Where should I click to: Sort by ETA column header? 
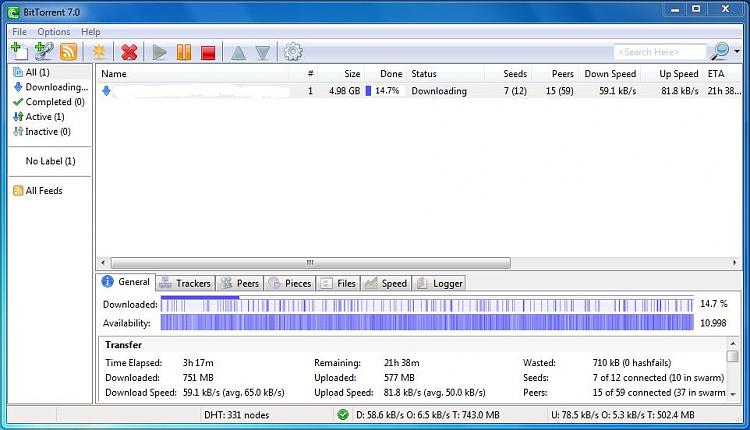tap(723, 74)
